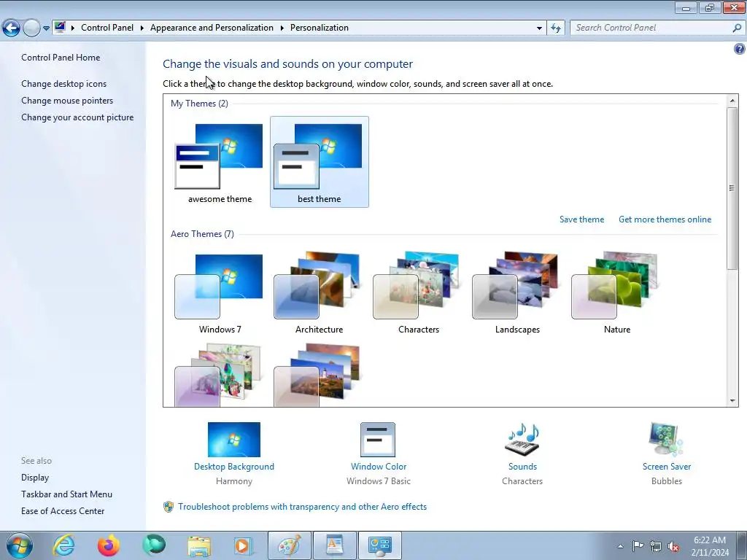Open the recent pages dropdown arrow
The image size is (747, 560).
(46, 28)
